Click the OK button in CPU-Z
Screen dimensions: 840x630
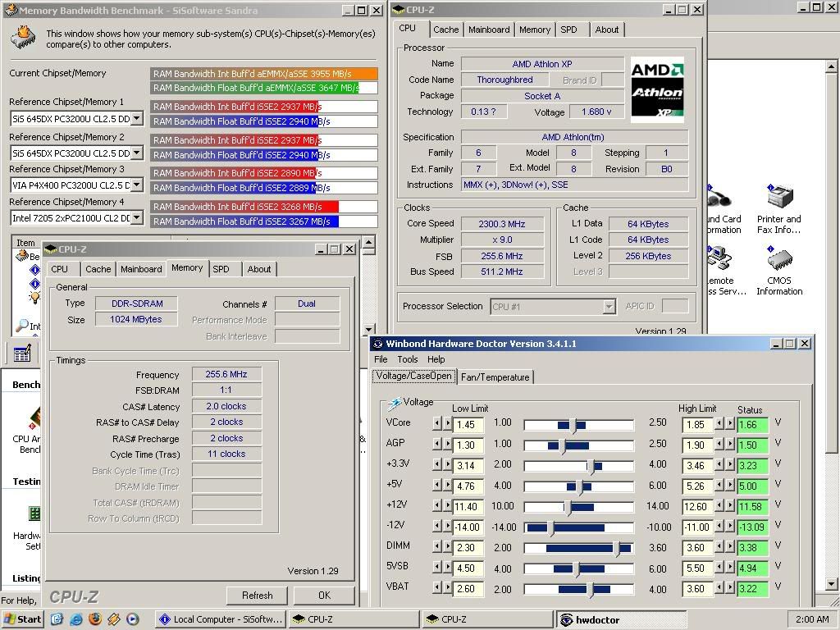(324, 596)
